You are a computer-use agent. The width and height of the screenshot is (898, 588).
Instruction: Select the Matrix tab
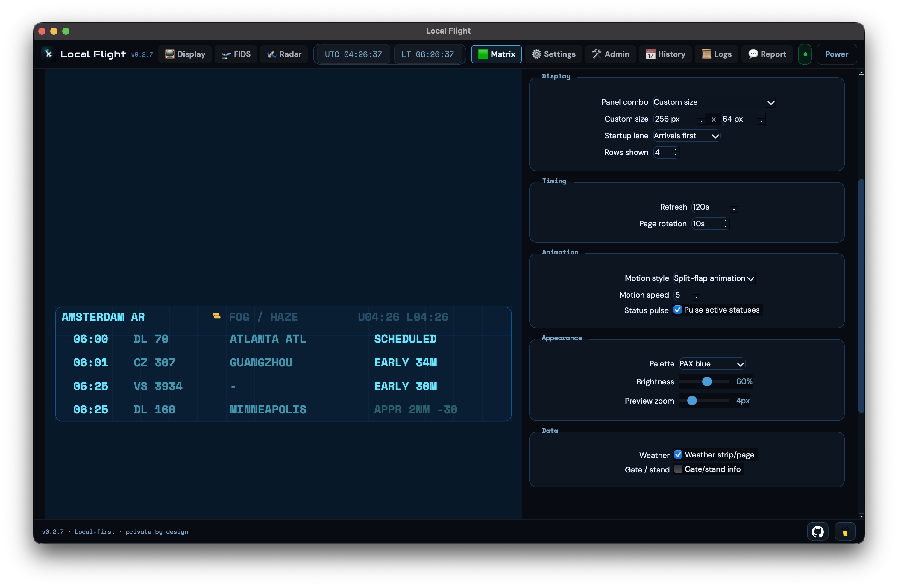coord(496,54)
